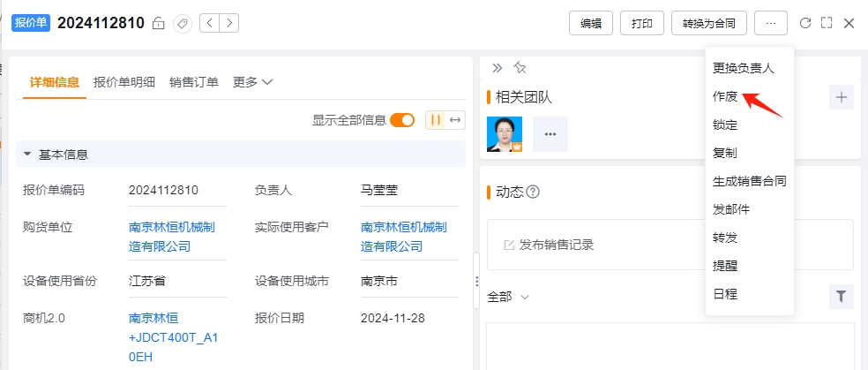Click the 动态 help question mark icon

tap(533, 193)
